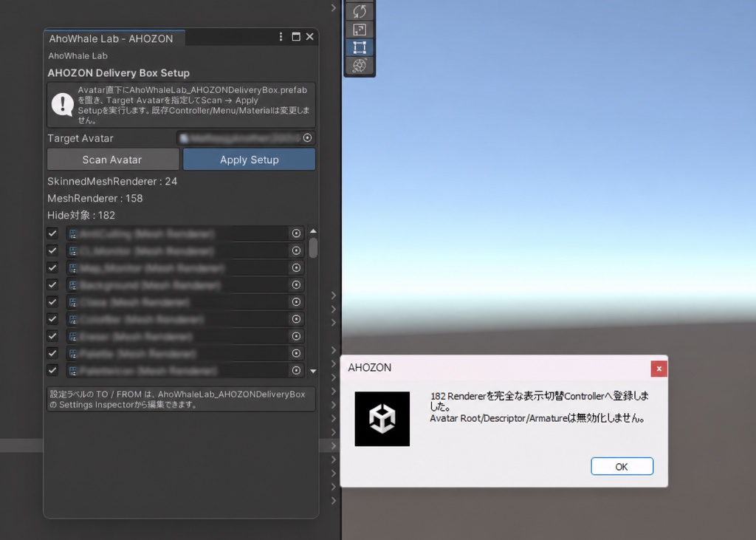Click the 'AHOZON Delivery Box Setup' heading
Screen dimensions: 756x540
119,73
